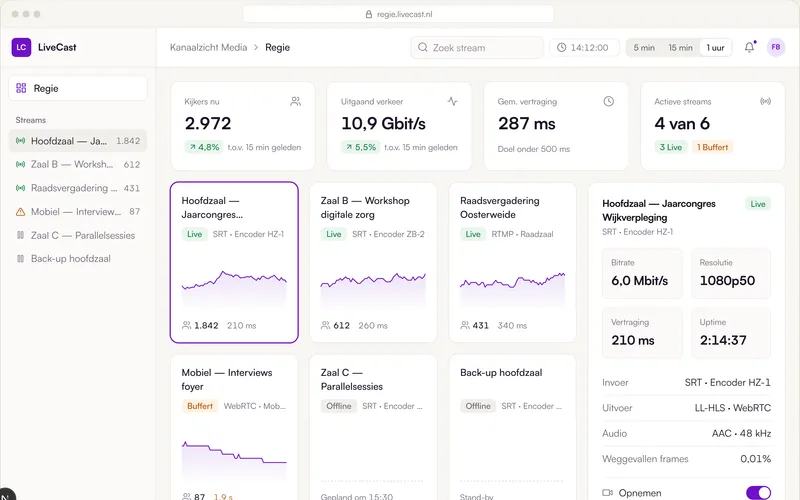Open Regie in the sidebar
Image resolution: width=800 pixels, height=500 pixels.
pos(78,88)
